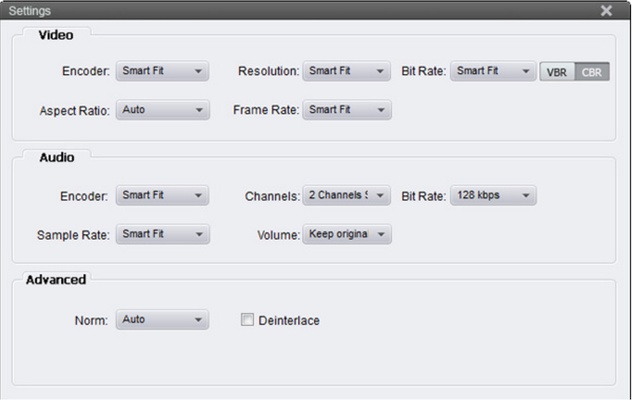
Task: Open the Frame Rate dropdown
Action: 347,110
